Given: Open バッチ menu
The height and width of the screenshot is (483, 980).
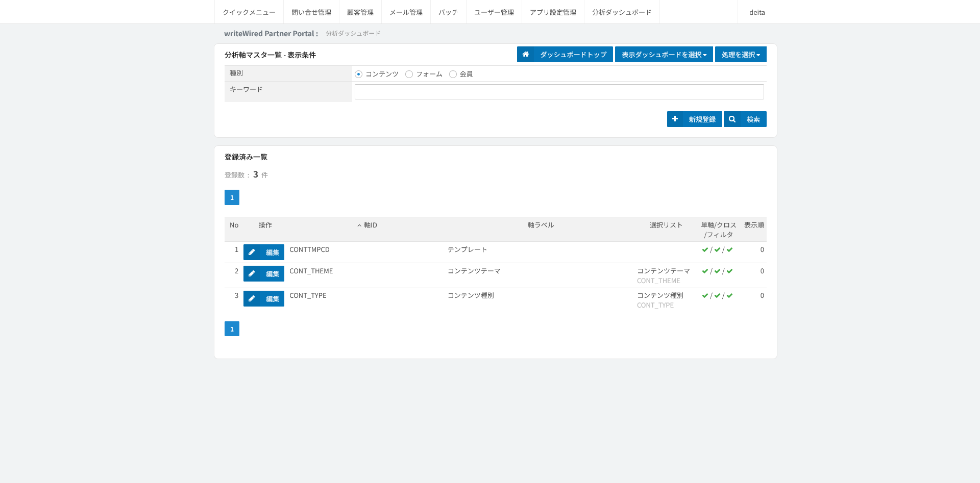Looking at the screenshot, I should pyautogui.click(x=448, y=12).
